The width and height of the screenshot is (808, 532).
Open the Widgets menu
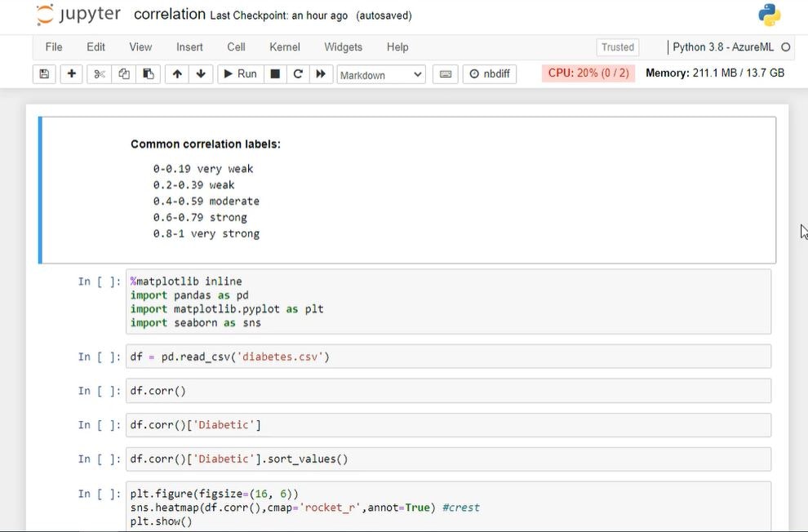click(x=343, y=47)
